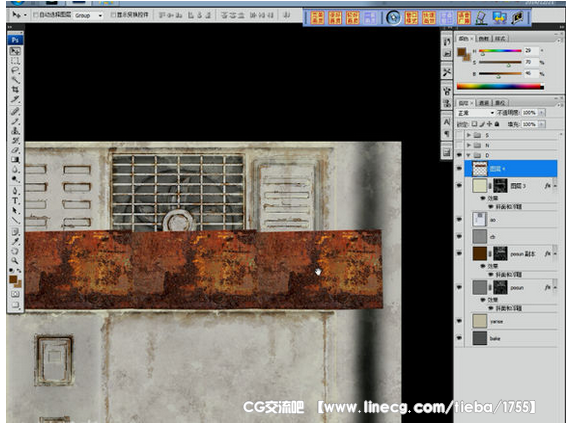The height and width of the screenshot is (424, 568).
Task: Hide the ao layer
Action: click(459, 220)
